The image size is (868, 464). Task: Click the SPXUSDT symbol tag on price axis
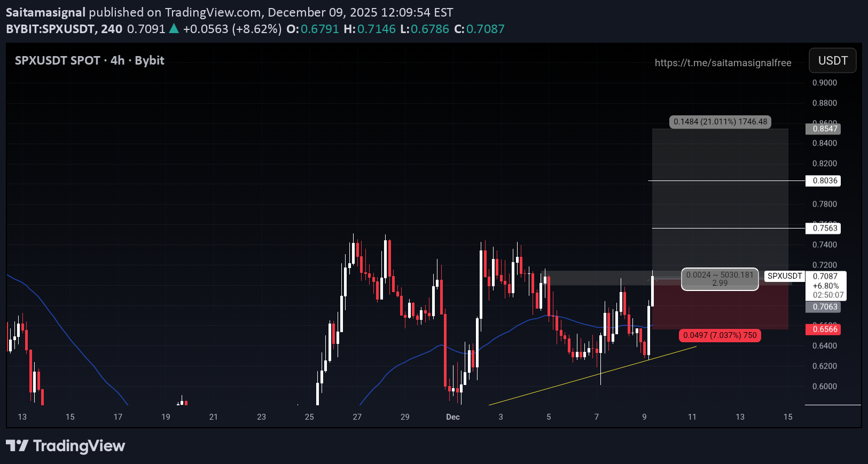(784, 276)
